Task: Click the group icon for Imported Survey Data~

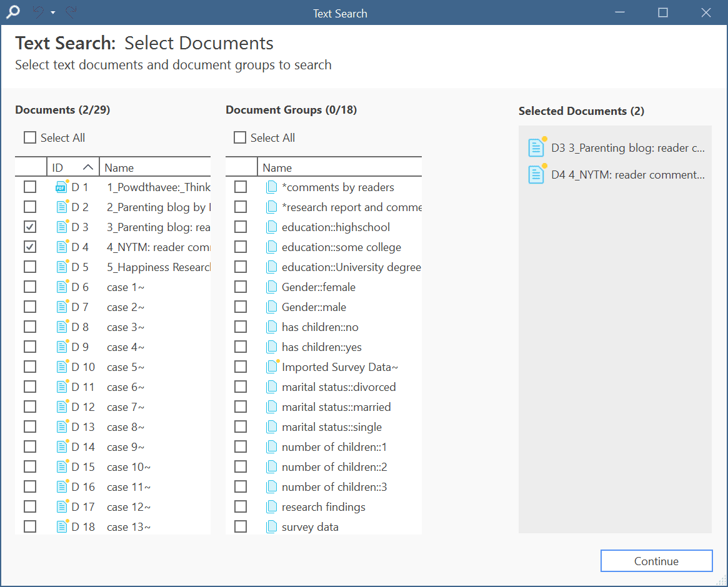Action: (272, 367)
